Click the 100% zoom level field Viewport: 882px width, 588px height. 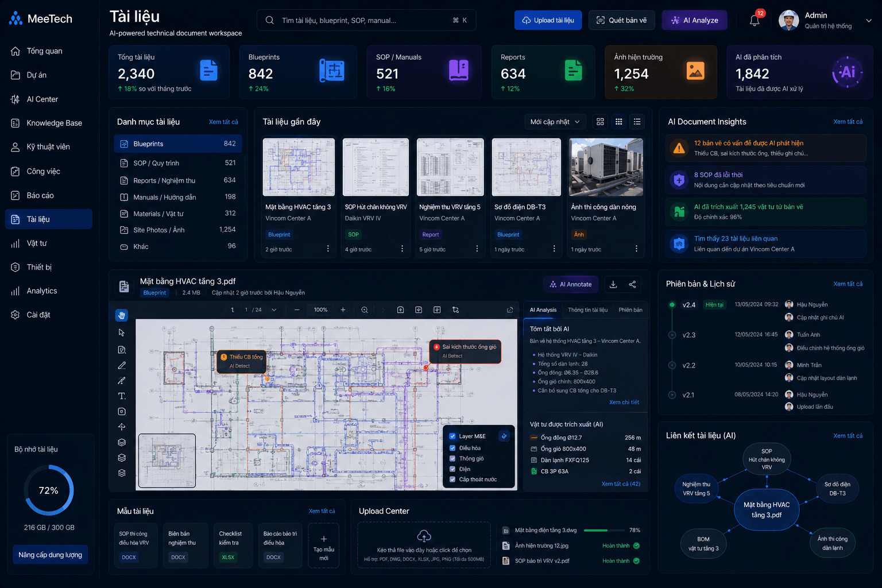tap(320, 310)
